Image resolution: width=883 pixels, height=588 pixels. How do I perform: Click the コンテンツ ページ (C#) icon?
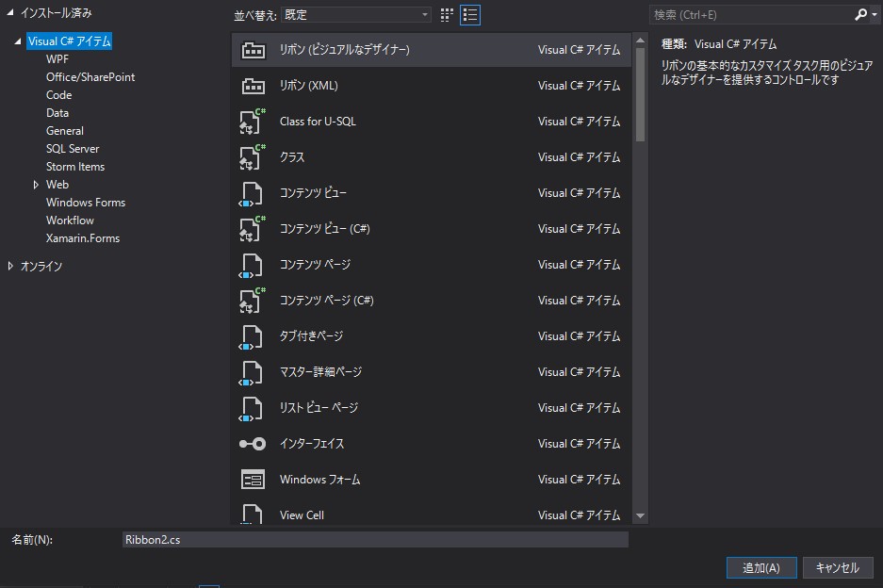(x=252, y=301)
